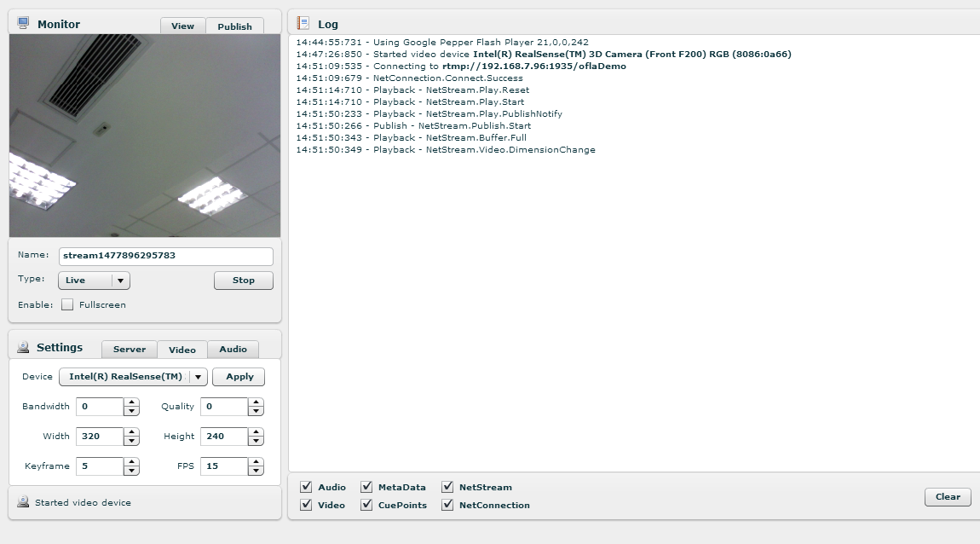Open the Audio settings tab
Viewport: 980px width, 544px height.
[x=233, y=349]
